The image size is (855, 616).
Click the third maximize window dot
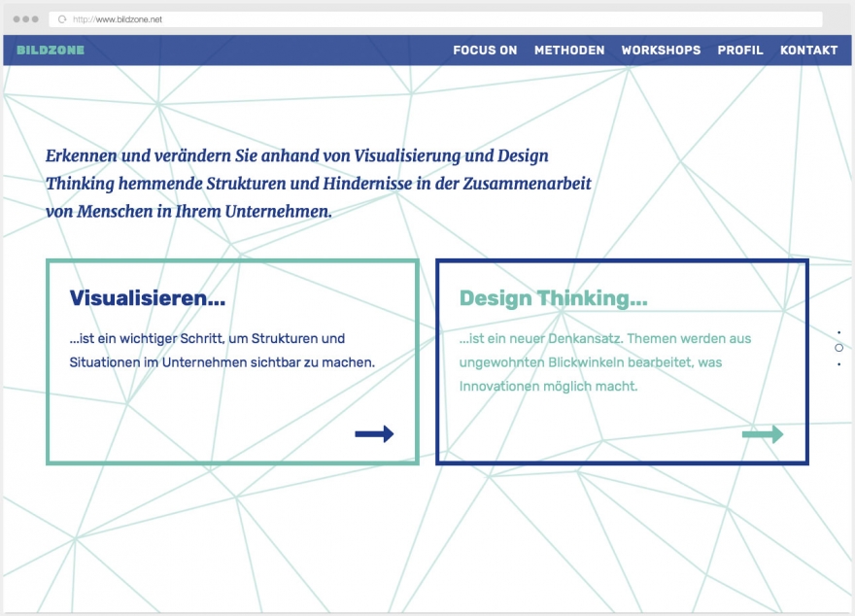point(35,19)
